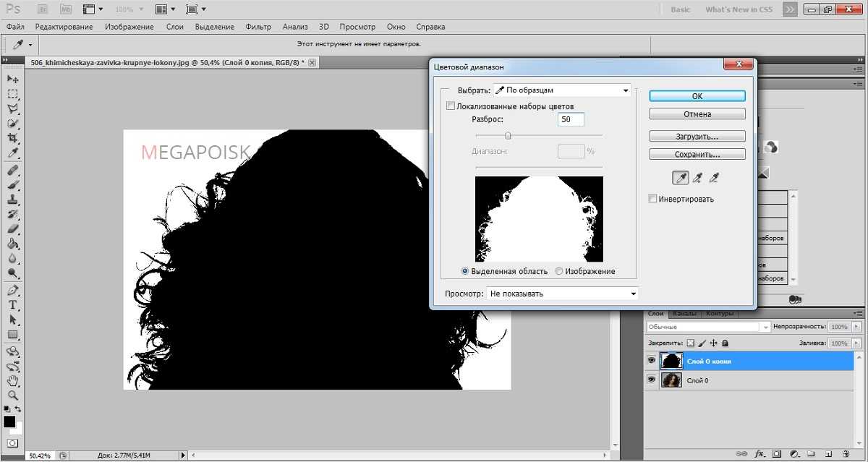This screenshot has height=462, width=868.
Task: Select the Hand tool
Action: pos(12,381)
